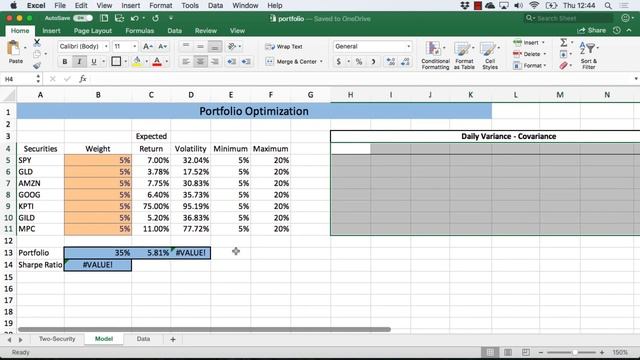Switch to Page Layout view icon
The width and height of the screenshot is (640, 360).
tap(508, 352)
